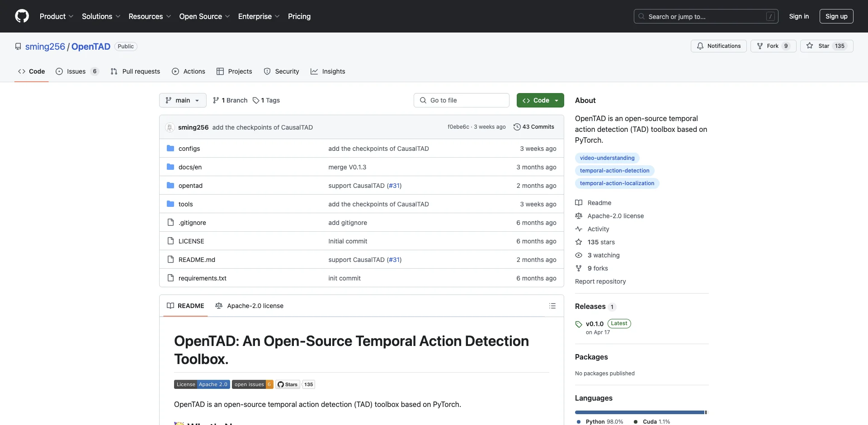Open 1 Tags link
The width and height of the screenshot is (868, 425).
tap(266, 100)
